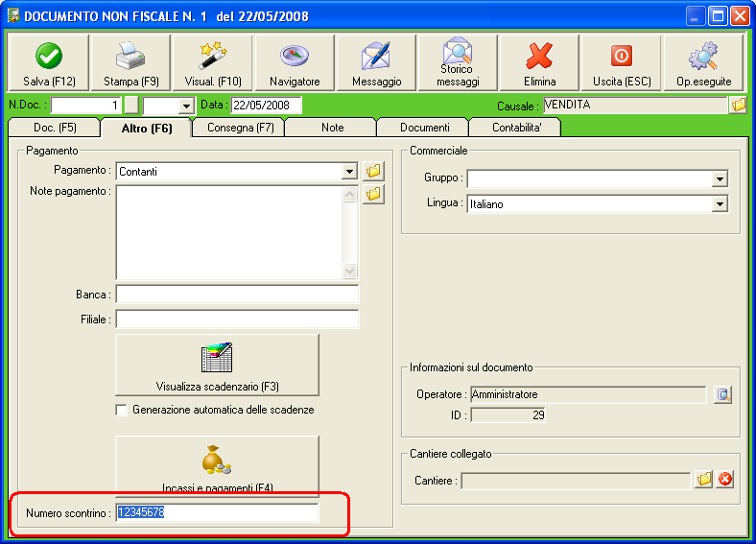The height and width of the screenshot is (544, 756).
Task: Expand the Pagamento dropdown
Action: click(349, 171)
